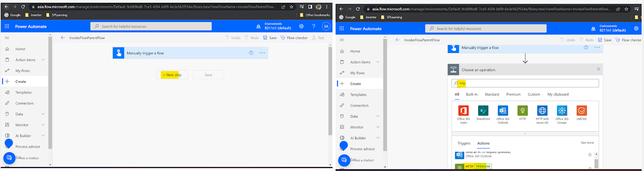This screenshot has width=644, height=171.
Task: Switch to the Standard tab
Action: click(x=492, y=94)
